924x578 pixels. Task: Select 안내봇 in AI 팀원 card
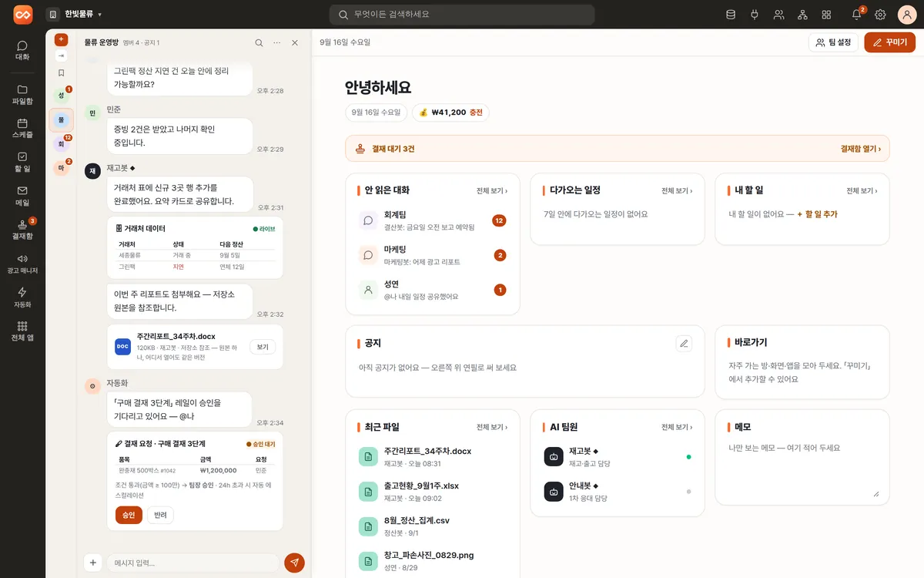pyautogui.click(x=618, y=491)
